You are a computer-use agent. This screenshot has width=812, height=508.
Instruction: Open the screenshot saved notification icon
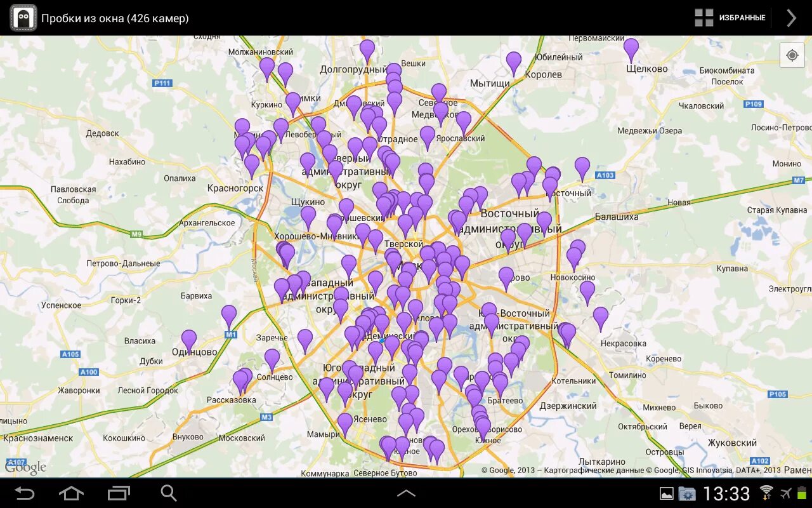pyautogui.click(x=686, y=493)
